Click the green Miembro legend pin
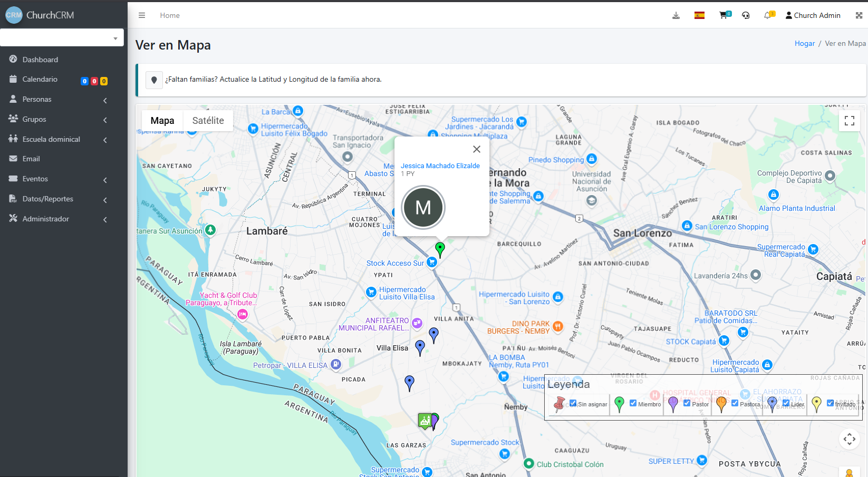The image size is (868, 477). tap(620, 404)
